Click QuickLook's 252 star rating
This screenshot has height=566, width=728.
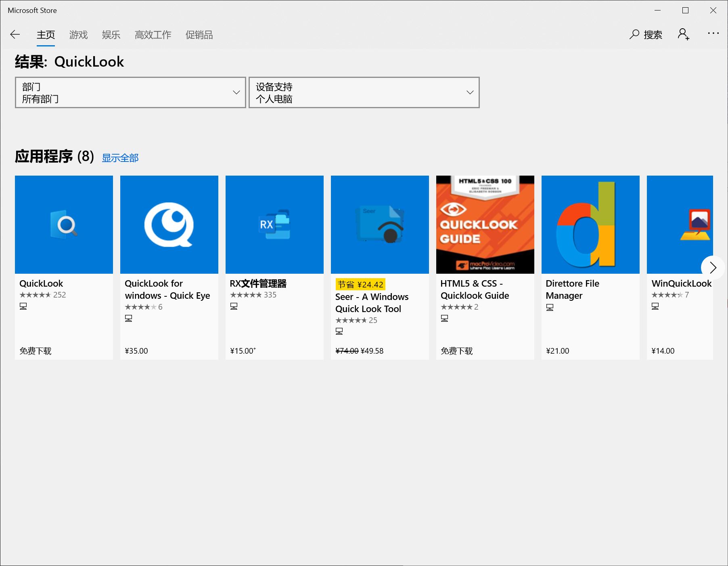[x=43, y=295]
